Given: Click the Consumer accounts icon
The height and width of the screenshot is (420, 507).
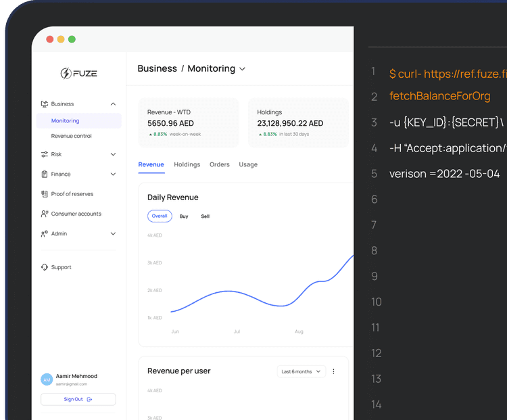Looking at the screenshot, I should 45,214.
